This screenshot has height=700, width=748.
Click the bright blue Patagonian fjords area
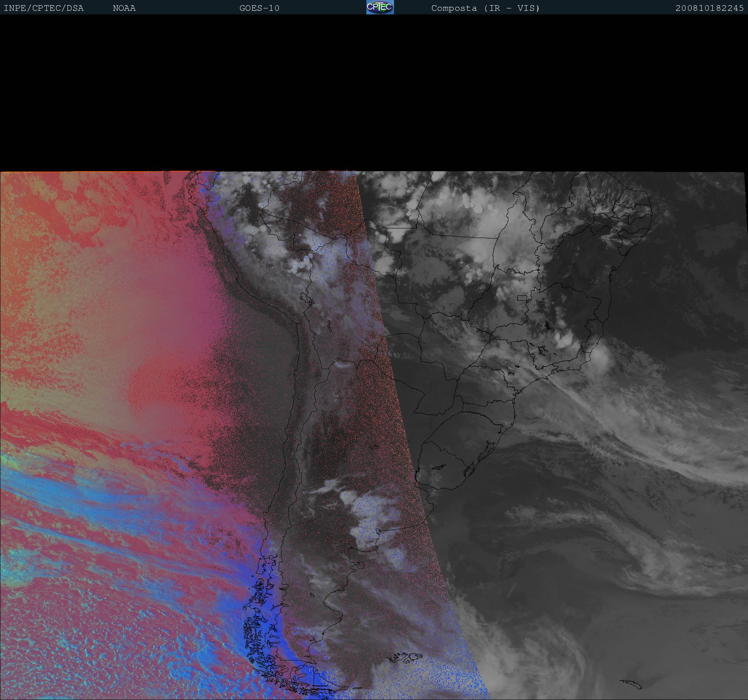click(x=260, y=624)
